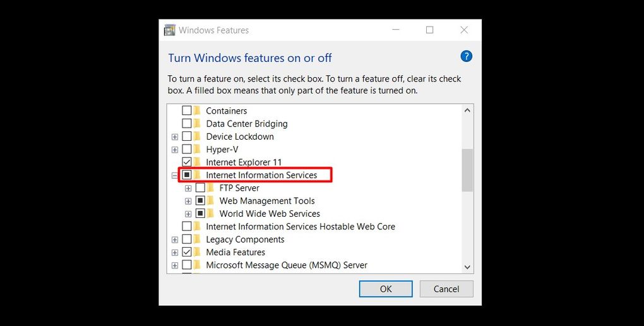Select the Web Management Tools folder icon
This screenshot has height=326, width=644.
(x=211, y=201)
